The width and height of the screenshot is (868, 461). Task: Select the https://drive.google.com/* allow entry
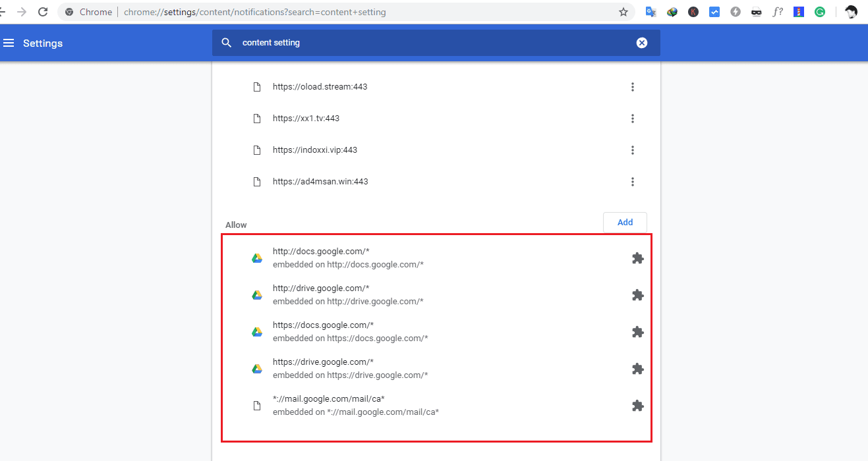click(350, 368)
